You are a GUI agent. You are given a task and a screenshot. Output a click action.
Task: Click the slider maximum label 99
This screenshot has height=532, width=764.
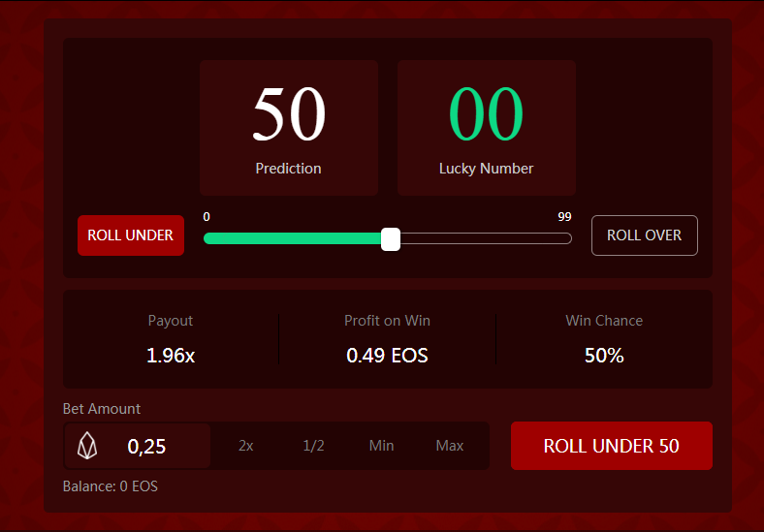564,217
